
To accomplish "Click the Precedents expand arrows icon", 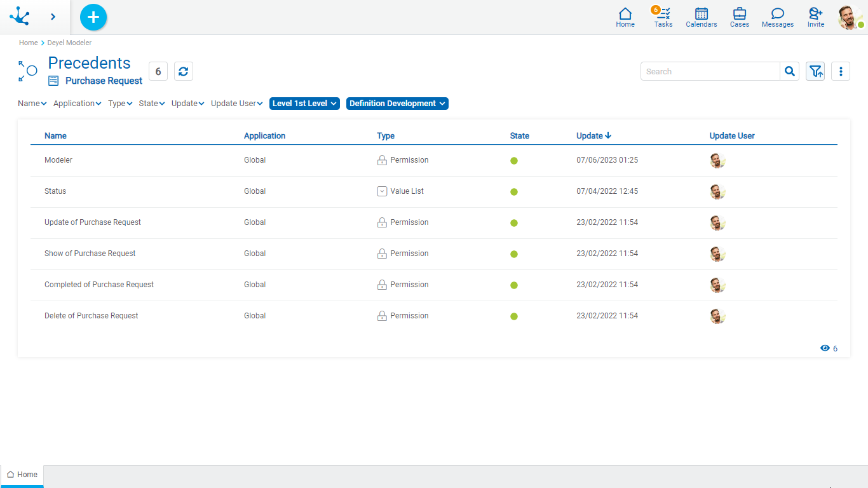I will (x=27, y=71).
